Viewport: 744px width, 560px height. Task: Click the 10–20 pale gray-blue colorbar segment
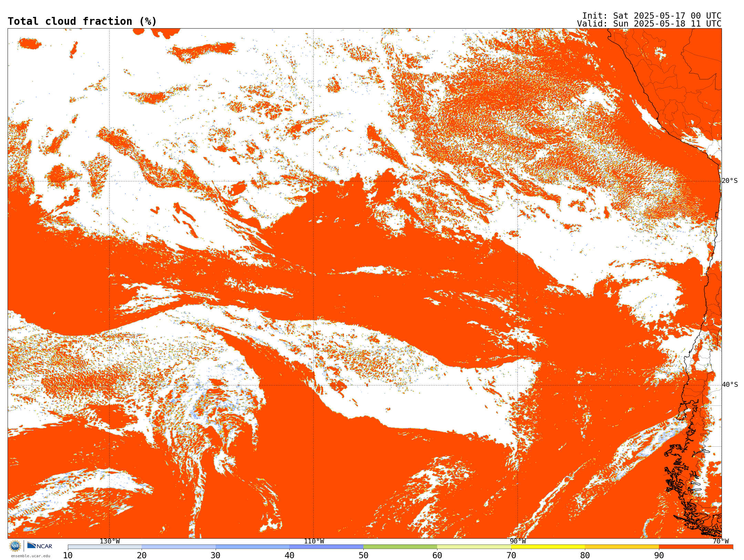click(x=105, y=547)
